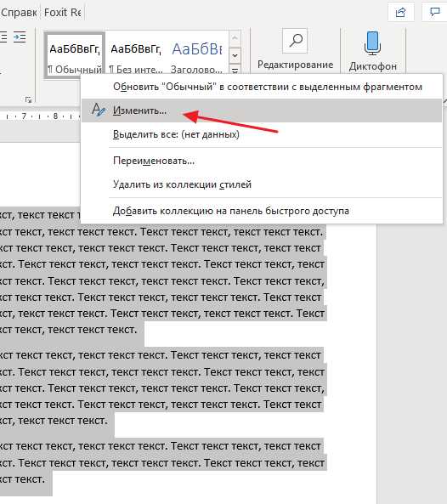Expand the full styles gallery
Image resolution: width=447 pixels, height=504 pixels.
pos(235,70)
